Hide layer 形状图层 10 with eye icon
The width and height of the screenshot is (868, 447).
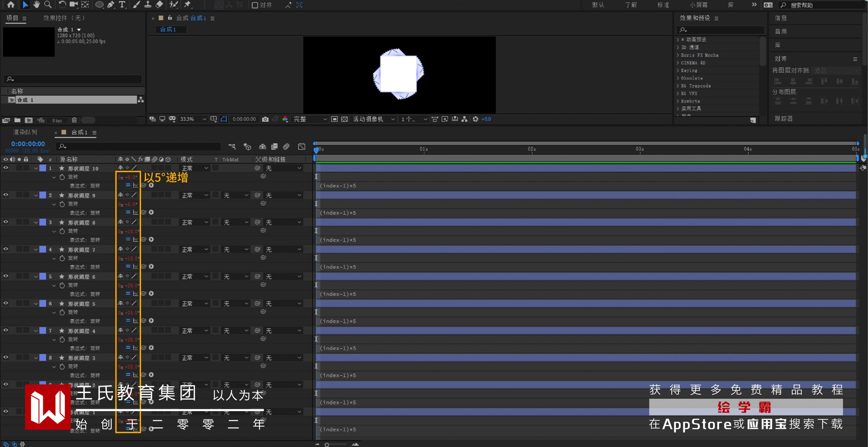(6, 168)
